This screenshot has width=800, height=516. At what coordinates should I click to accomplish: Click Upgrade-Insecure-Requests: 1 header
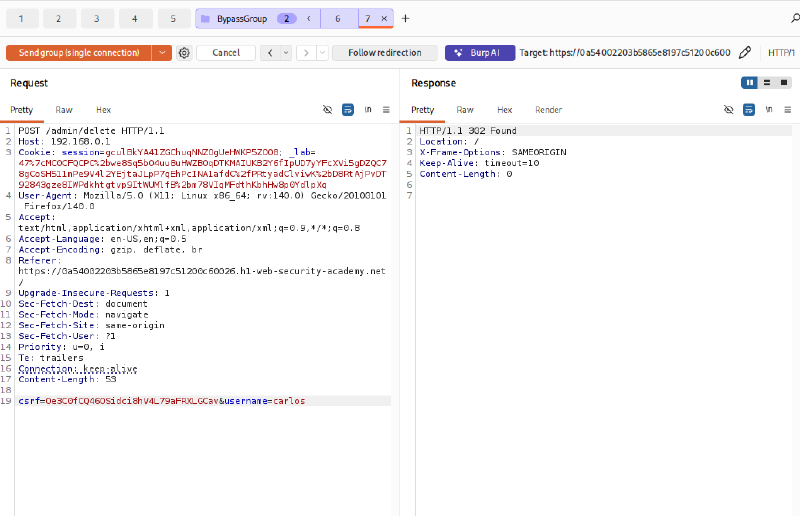pos(94,293)
